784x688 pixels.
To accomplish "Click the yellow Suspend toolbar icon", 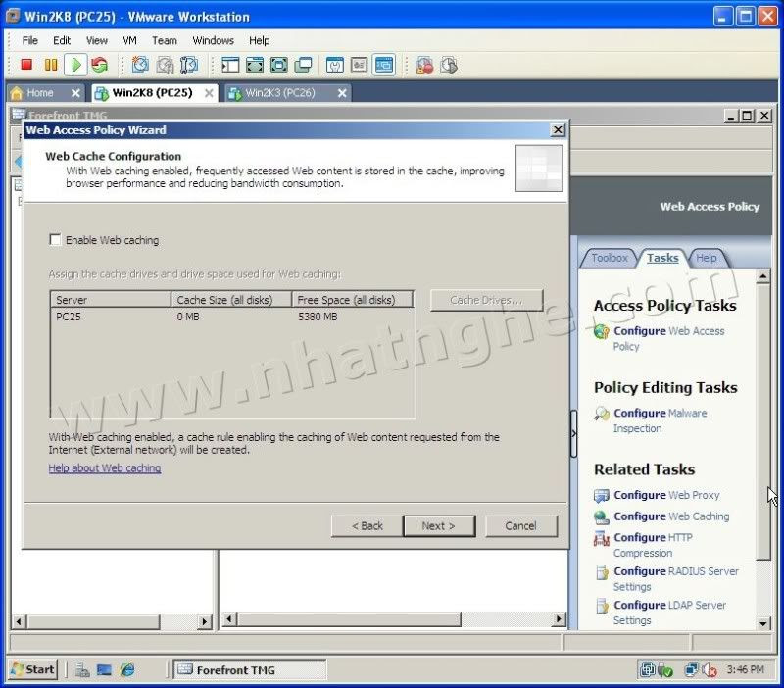I will 51,65.
